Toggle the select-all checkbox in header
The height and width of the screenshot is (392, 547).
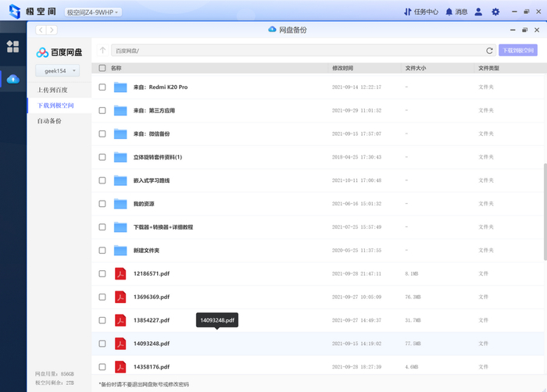tap(102, 68)
